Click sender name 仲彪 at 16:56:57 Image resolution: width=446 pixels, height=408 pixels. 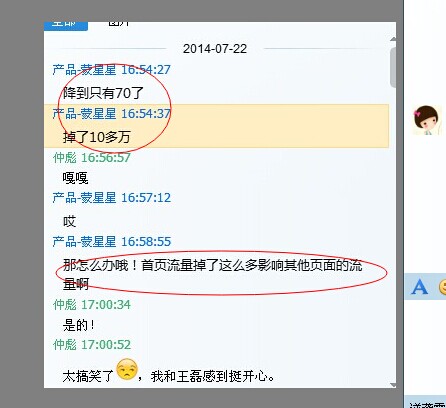[x=65, y=158]
